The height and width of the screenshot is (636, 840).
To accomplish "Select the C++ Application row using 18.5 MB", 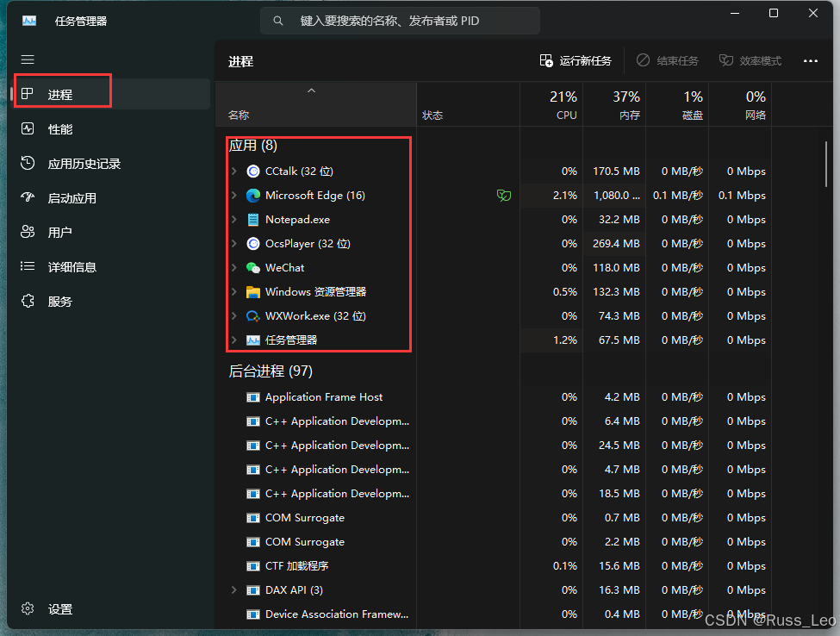I will (x=494, y=494).
